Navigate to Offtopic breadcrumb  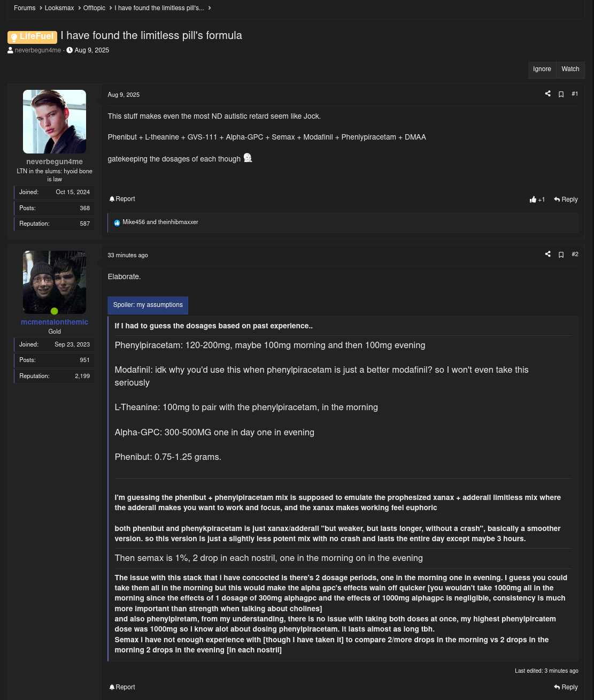[x=94, y=8]
